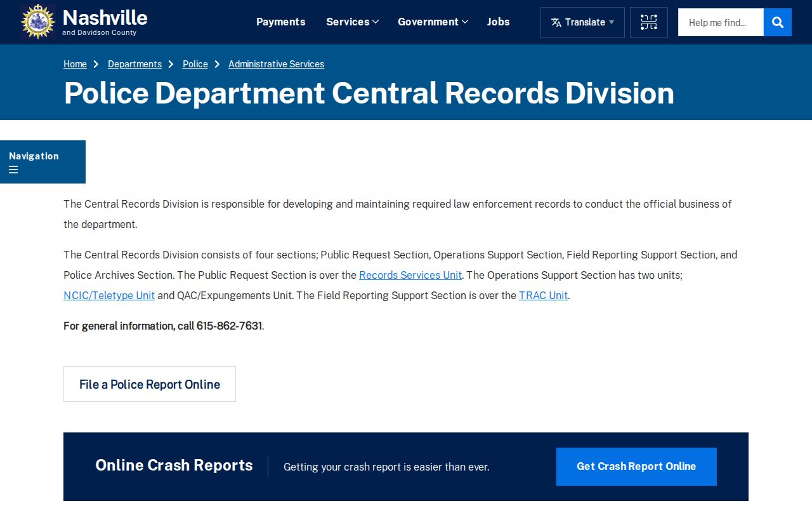
Task: Click the phone number 615-862-7631
Action: (x=229, y=326)
